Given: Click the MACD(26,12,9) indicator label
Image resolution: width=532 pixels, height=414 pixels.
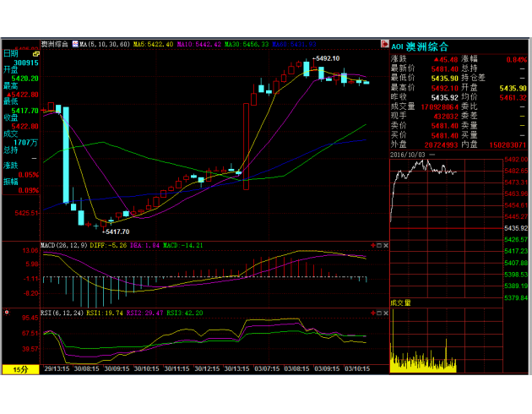Looking at the screenshot, I should [64, 245].
